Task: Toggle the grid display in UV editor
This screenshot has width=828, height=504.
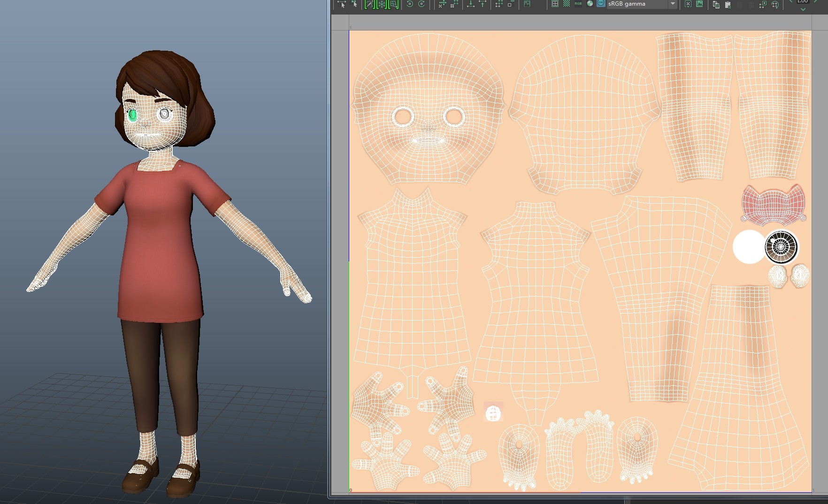Action: 554,4
